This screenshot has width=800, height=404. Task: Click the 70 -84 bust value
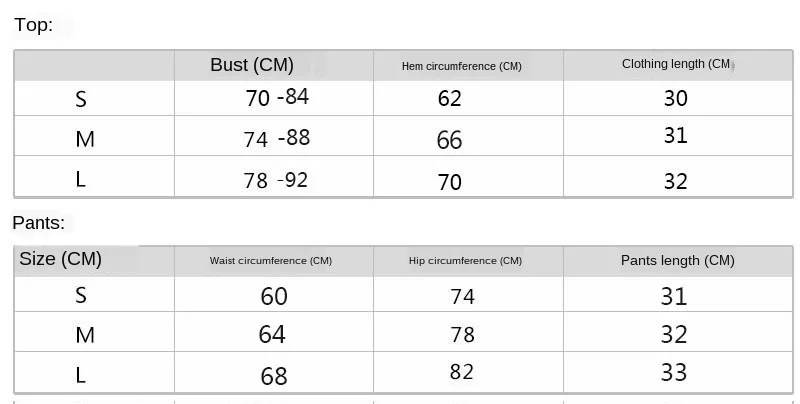(277, 97)
